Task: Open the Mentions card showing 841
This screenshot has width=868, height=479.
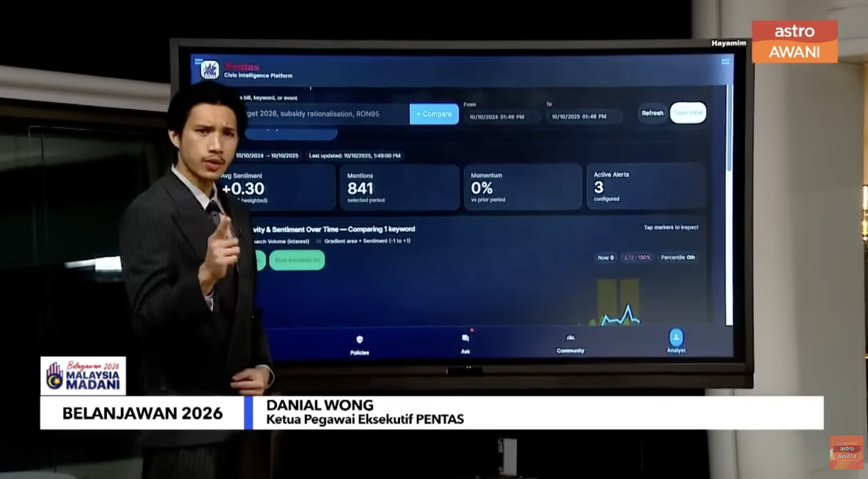Action: coord(399,187)
